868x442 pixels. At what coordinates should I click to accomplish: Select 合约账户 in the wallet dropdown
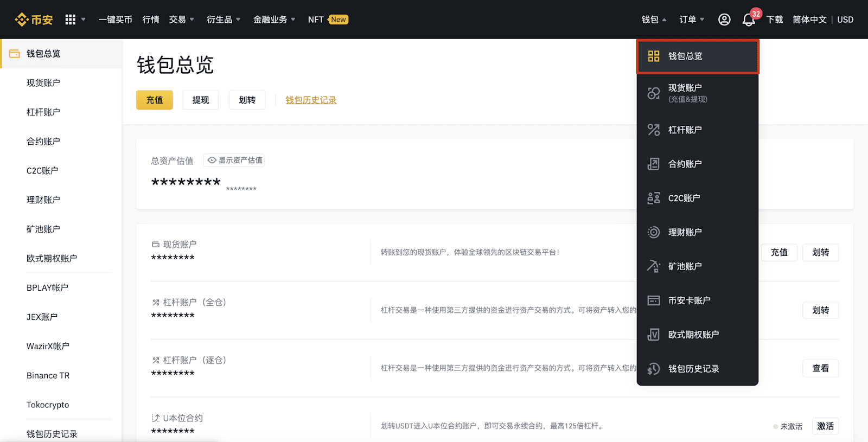click(698, 164)
